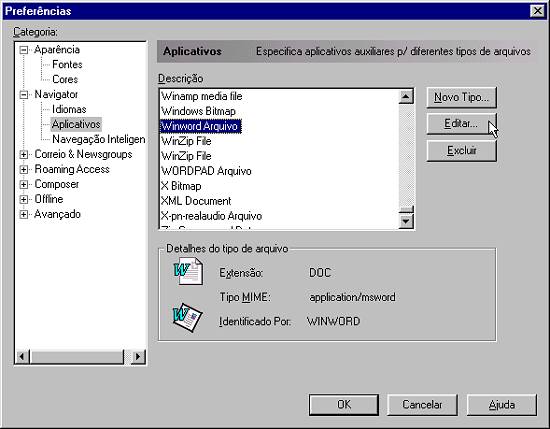Select X Bitmap list entry

point(181,186)
